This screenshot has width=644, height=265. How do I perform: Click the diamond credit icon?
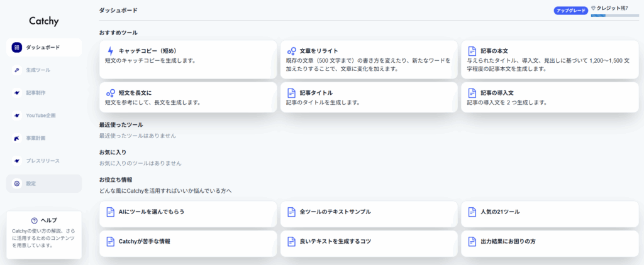click(x=592, y=8)
